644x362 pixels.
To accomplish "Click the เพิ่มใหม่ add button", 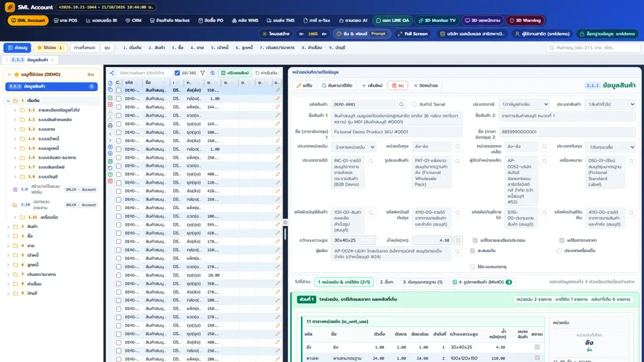I will (x=371, y=85).
